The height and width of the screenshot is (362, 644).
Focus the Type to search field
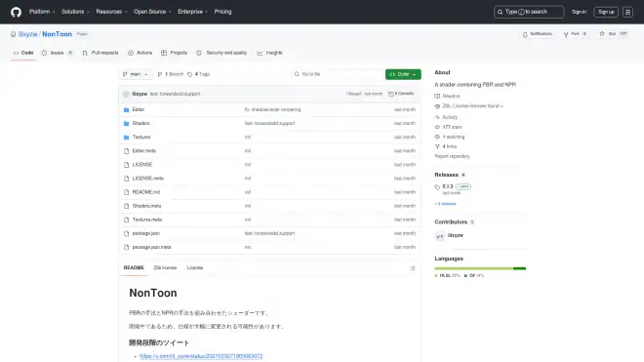click(x=529, y=12)
